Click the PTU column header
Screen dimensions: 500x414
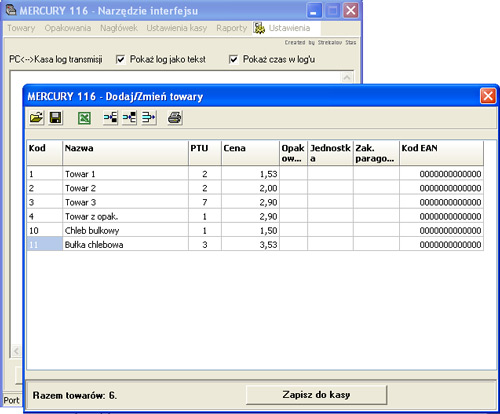coord(205,153)
